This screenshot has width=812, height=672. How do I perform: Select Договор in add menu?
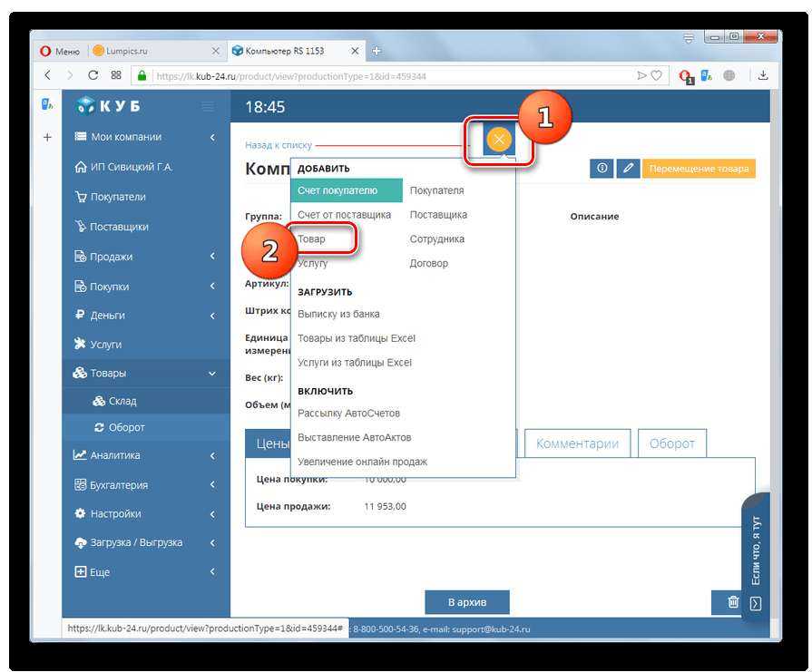coord(429,263)
